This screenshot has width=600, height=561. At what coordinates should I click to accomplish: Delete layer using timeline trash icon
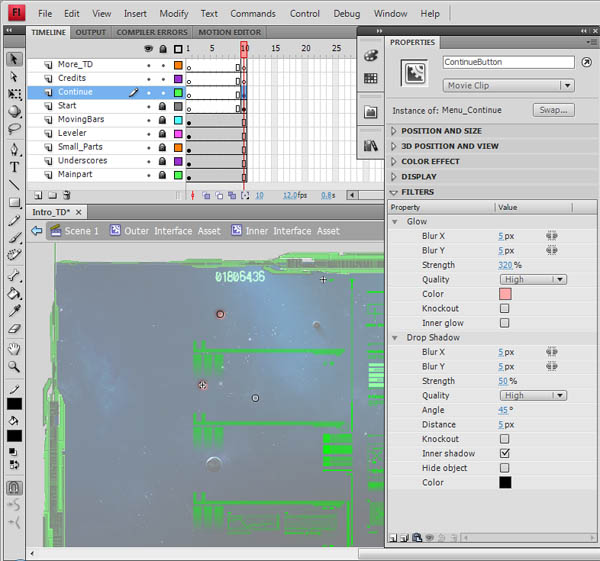(x=66, y=196)
